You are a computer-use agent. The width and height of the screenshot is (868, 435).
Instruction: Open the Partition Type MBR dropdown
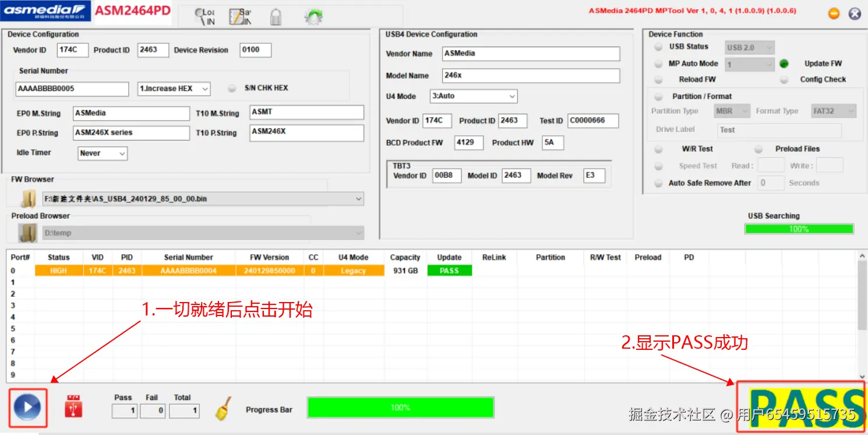[x=732, y=111]
